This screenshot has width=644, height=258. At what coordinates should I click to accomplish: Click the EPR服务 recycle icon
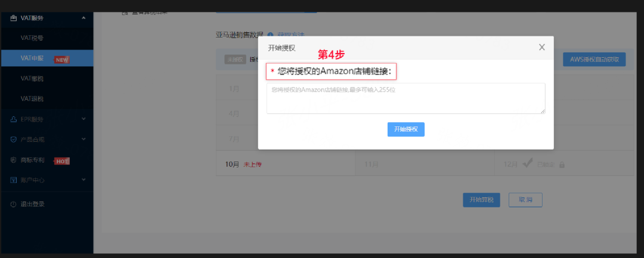tap(13, 119)
